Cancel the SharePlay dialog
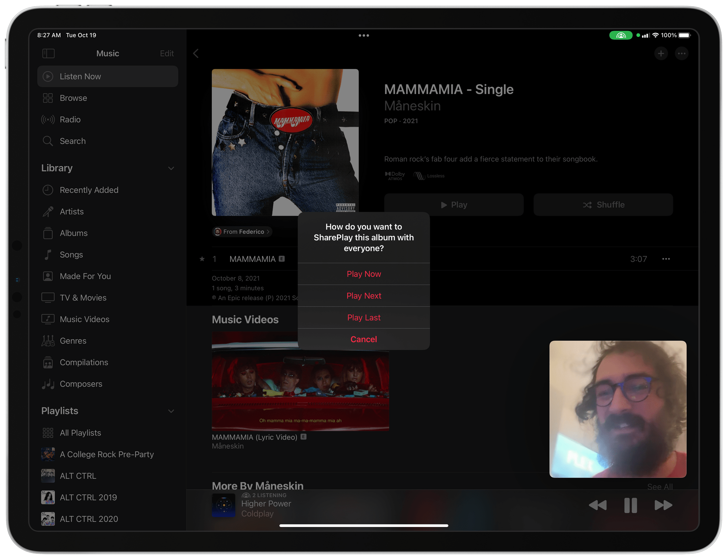The image size is (728, 560). (364, 339)
